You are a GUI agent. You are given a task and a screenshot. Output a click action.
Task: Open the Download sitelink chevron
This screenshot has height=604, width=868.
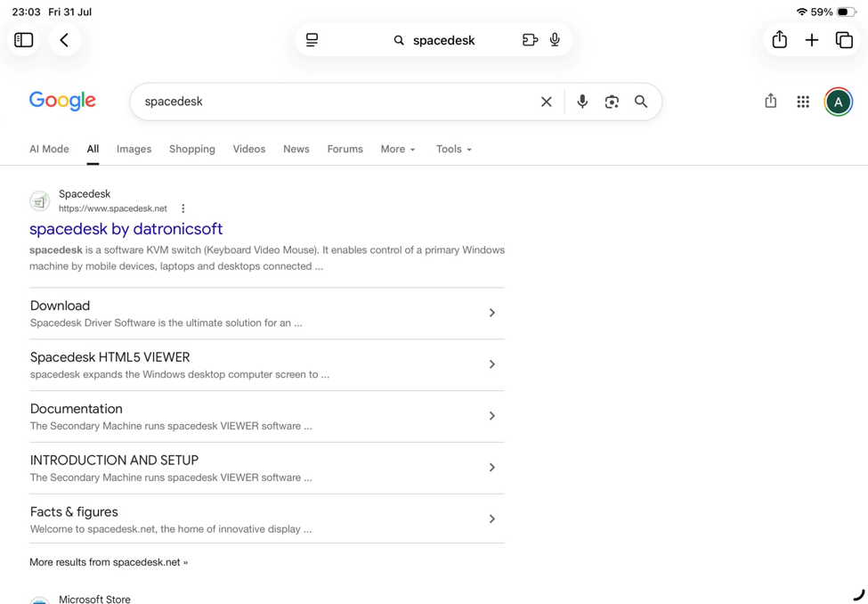491,313
